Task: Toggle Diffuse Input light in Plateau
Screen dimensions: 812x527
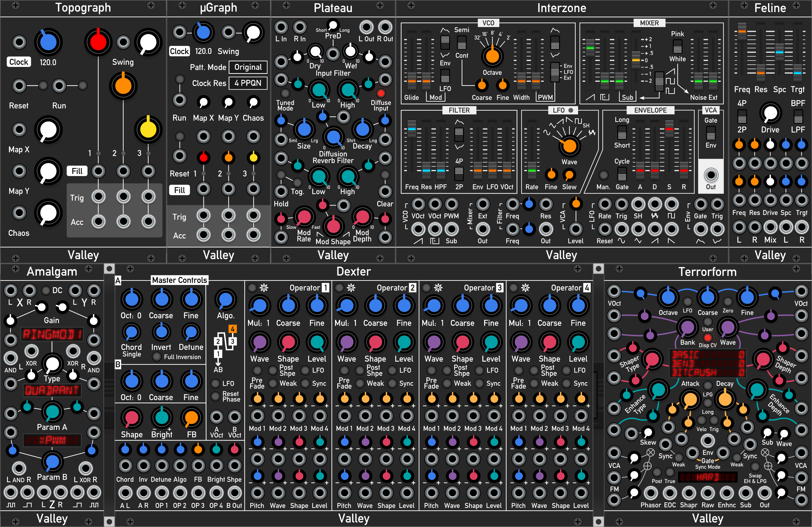Action: pos(381,93)
